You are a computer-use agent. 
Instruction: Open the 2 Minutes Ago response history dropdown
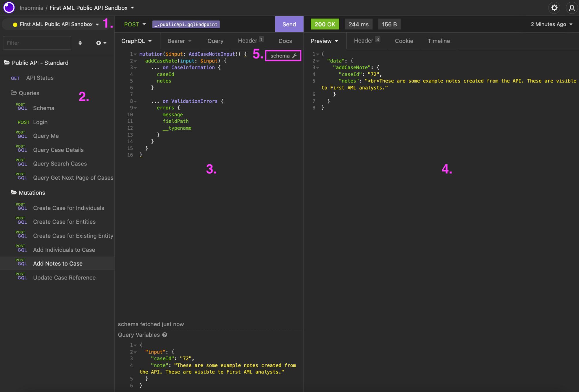pyautogui.click(x=551, y=24)
